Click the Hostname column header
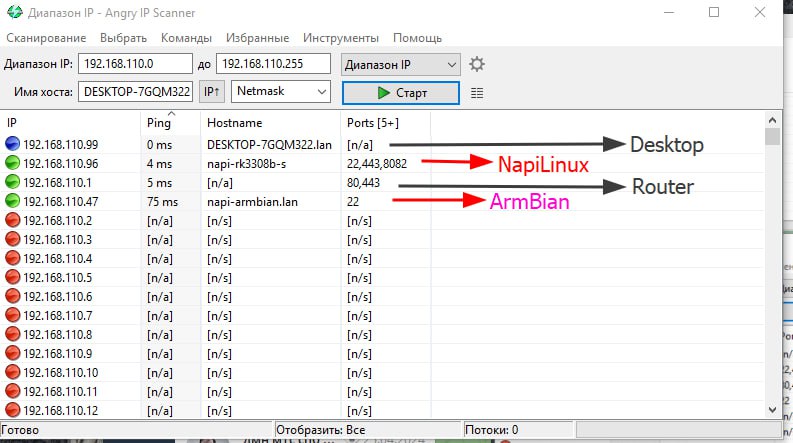This screenshot has height=443, width=793. pos(234,123)
